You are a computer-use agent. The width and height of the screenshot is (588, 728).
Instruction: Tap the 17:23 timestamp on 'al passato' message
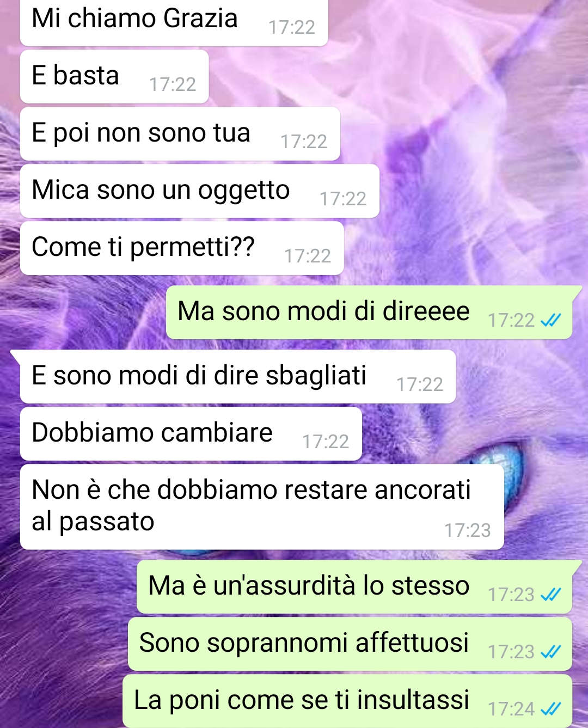tap(468, 530)
